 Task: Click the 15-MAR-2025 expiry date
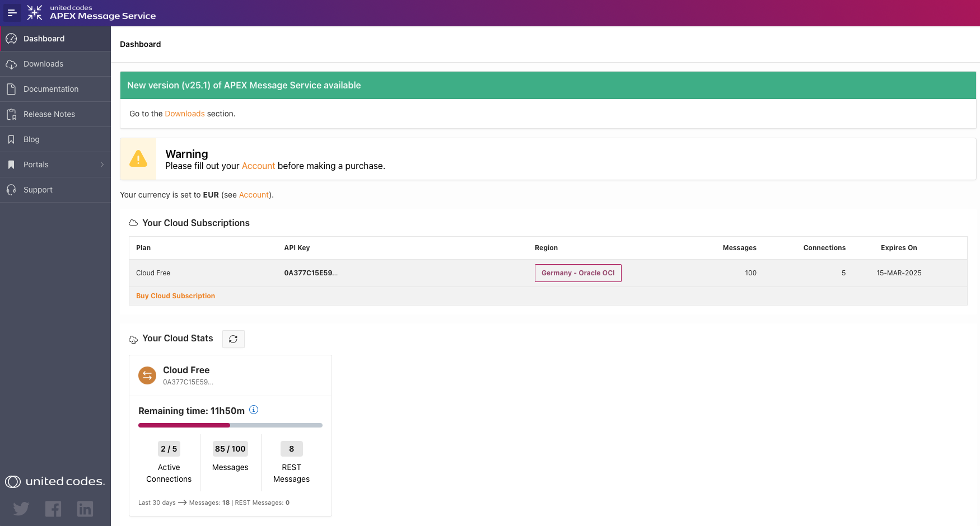[899, 273]
